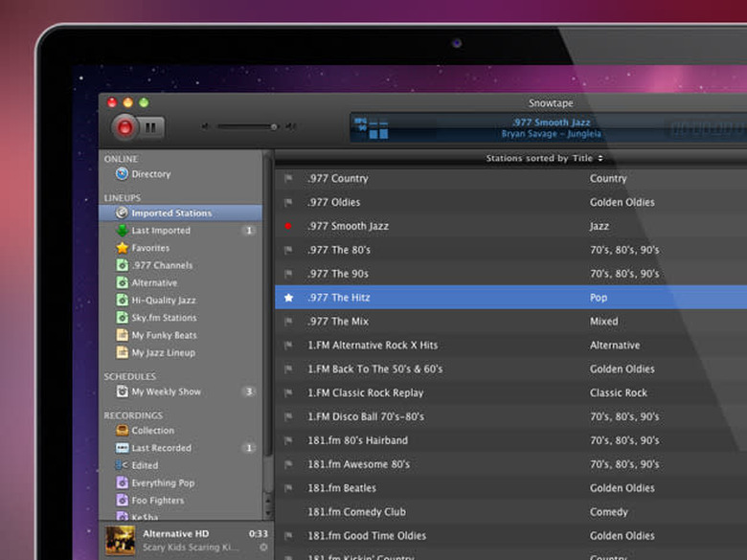This screenshot has height=560, width=747.
Task: Open Favorites star icon in sidebar
Action: 122,248
